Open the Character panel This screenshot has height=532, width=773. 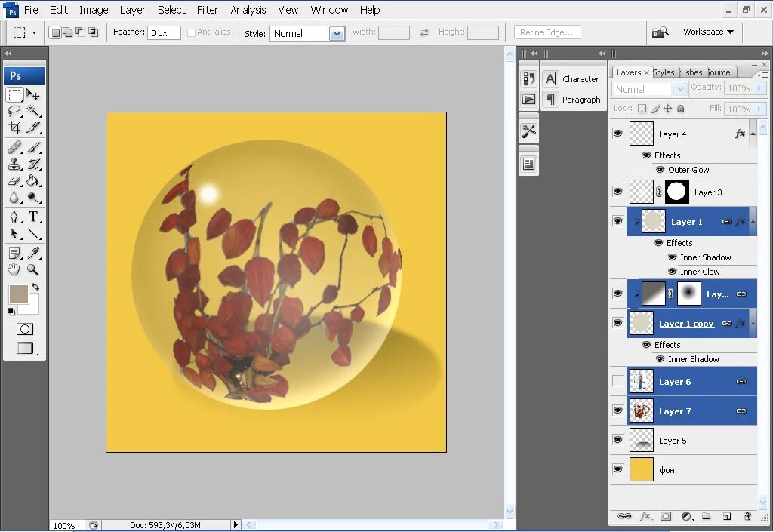tap(574, 78)
